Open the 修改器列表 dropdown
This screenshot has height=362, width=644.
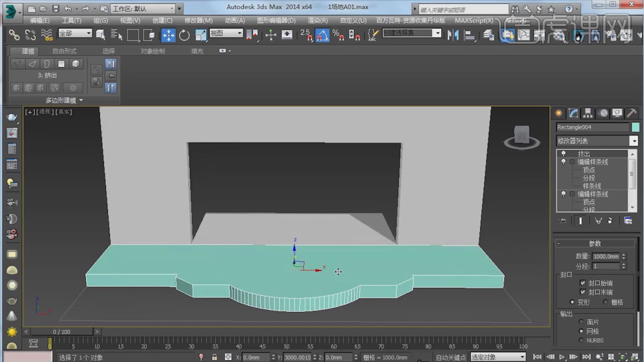[634, 141]
